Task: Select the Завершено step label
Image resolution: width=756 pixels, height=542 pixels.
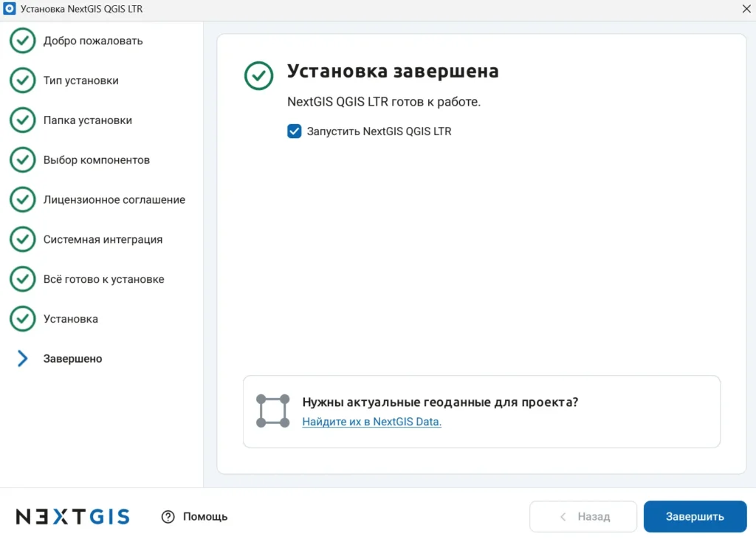Action: (73, 359)
